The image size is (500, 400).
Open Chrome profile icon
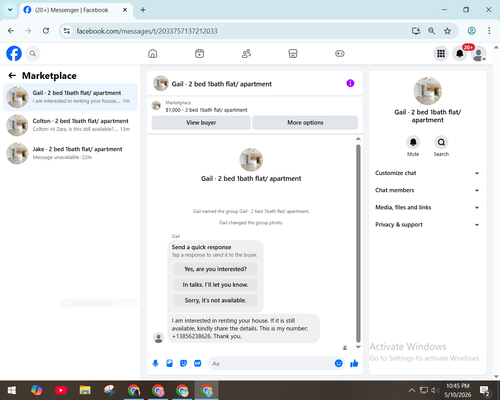471,31
